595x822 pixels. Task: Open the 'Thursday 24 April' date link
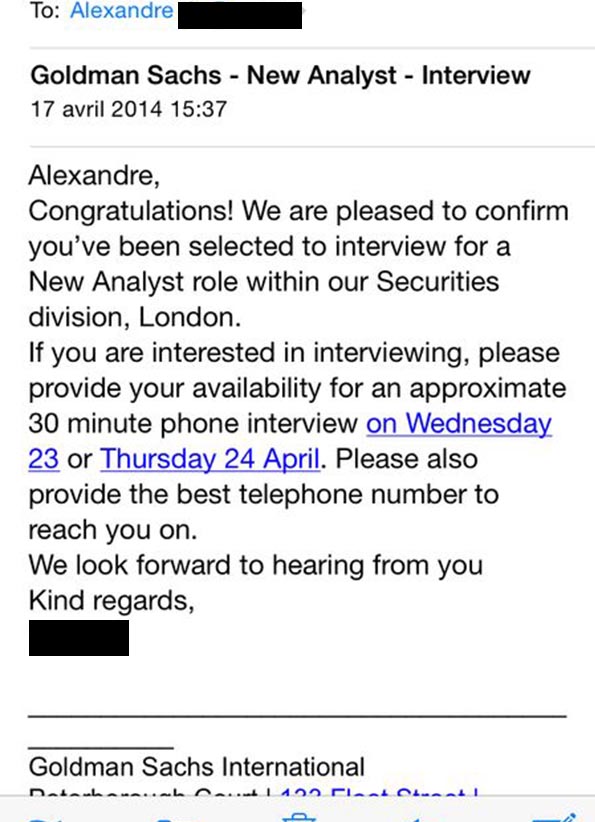(x=210, y=459)
